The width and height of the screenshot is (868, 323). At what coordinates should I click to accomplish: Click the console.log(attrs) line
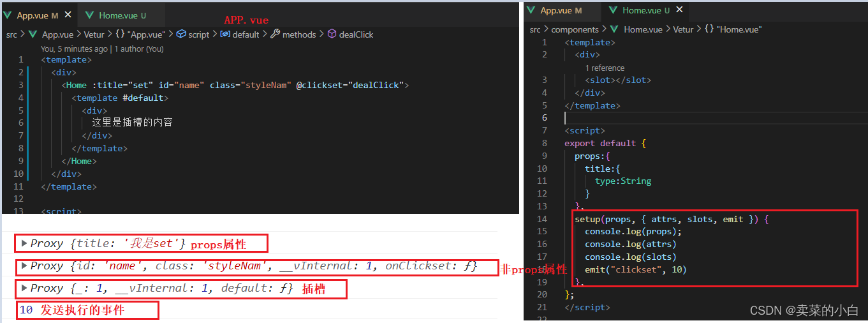[631, 244]
